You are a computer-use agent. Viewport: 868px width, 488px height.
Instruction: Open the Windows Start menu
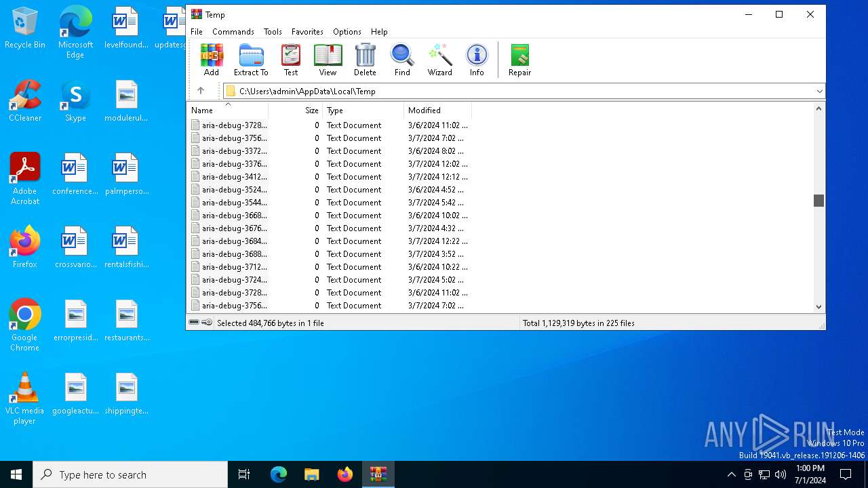pyautogui.click(x=16, y=474)
